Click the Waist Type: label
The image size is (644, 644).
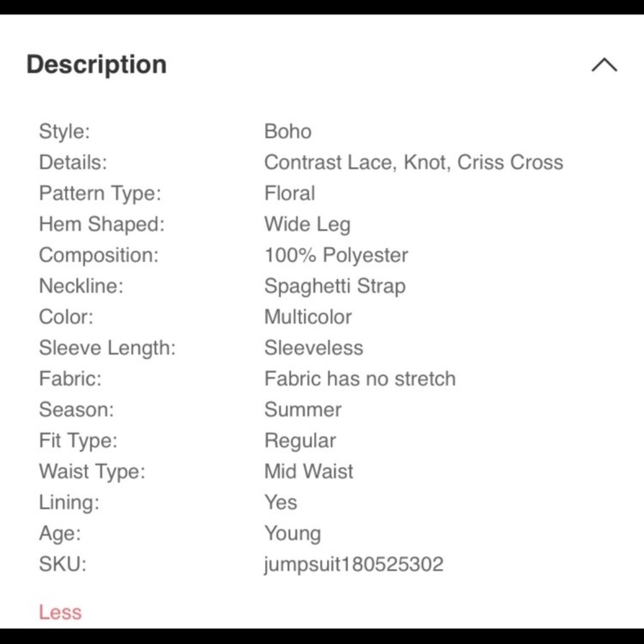coord(92,471)
